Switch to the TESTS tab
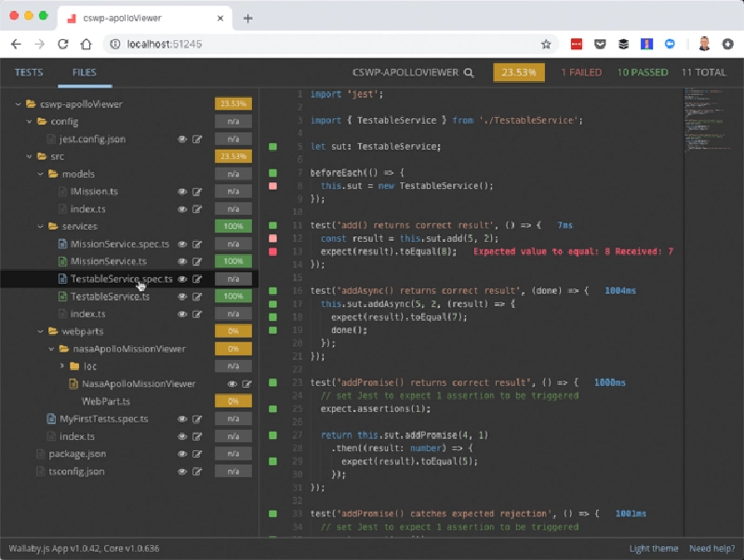Viewport: 744px width, 560px height. (x=29, y=72)
